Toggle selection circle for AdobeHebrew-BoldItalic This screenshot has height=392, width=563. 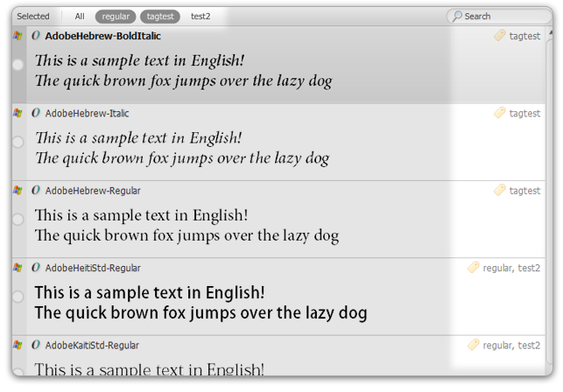coord(18,65)
